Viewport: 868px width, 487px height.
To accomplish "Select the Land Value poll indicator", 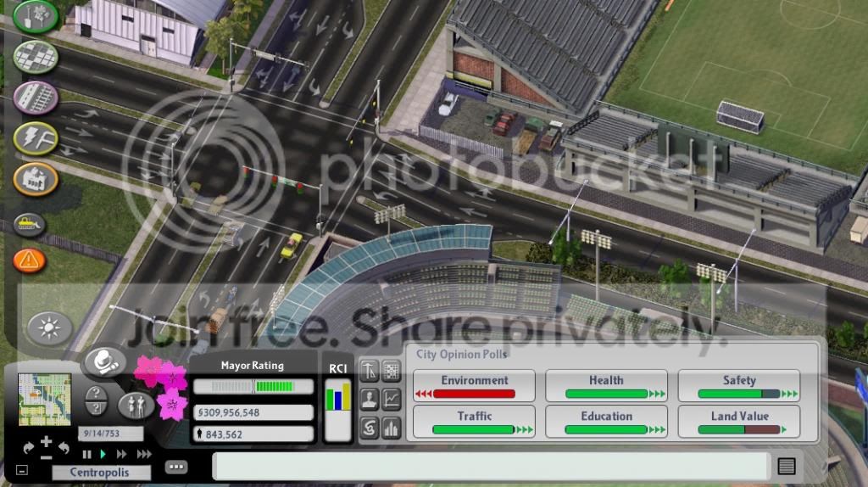I will 739,421.
